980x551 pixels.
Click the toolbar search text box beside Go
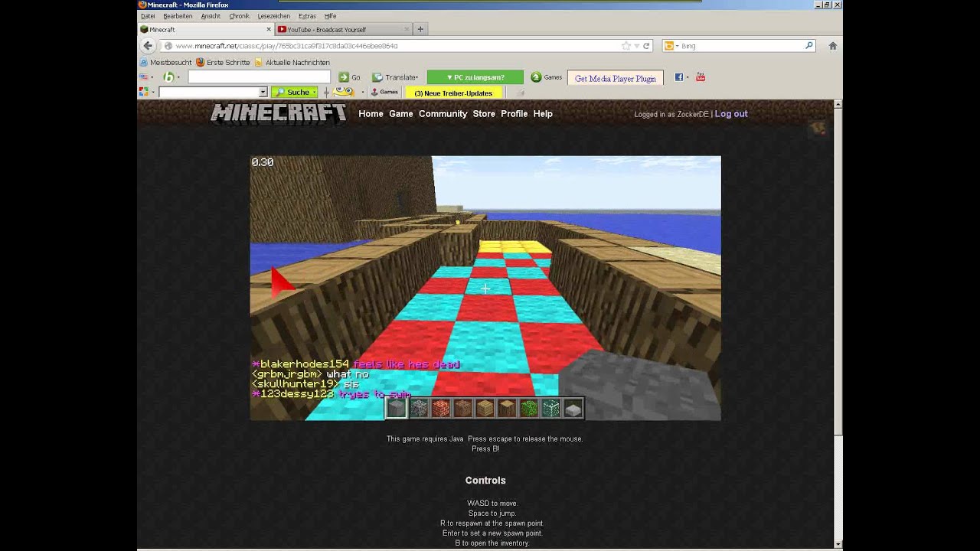[259, 77]
